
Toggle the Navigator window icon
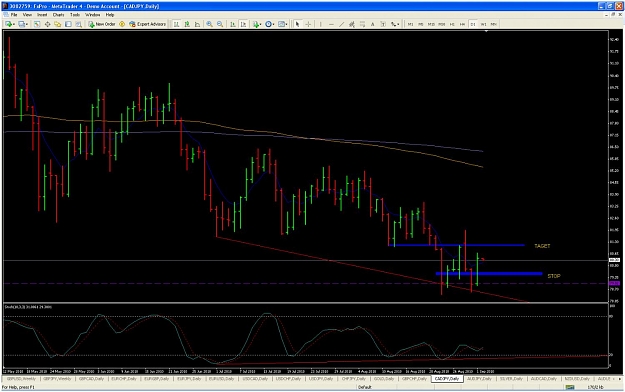[58, 24]
